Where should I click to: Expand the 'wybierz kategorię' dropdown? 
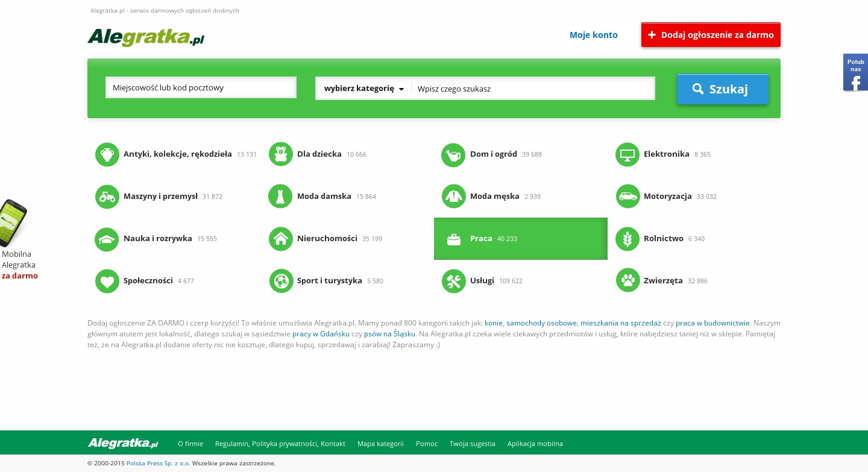pos(363,89)
